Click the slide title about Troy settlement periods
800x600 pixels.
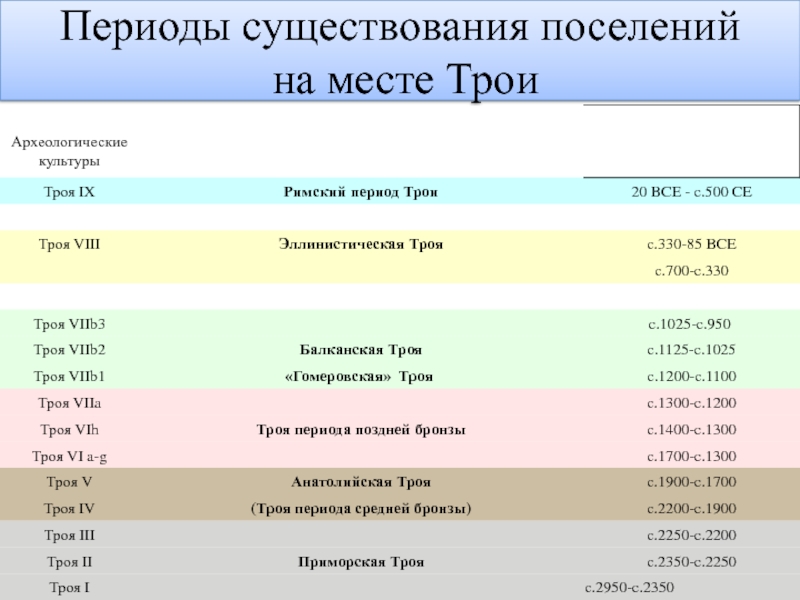400,50
